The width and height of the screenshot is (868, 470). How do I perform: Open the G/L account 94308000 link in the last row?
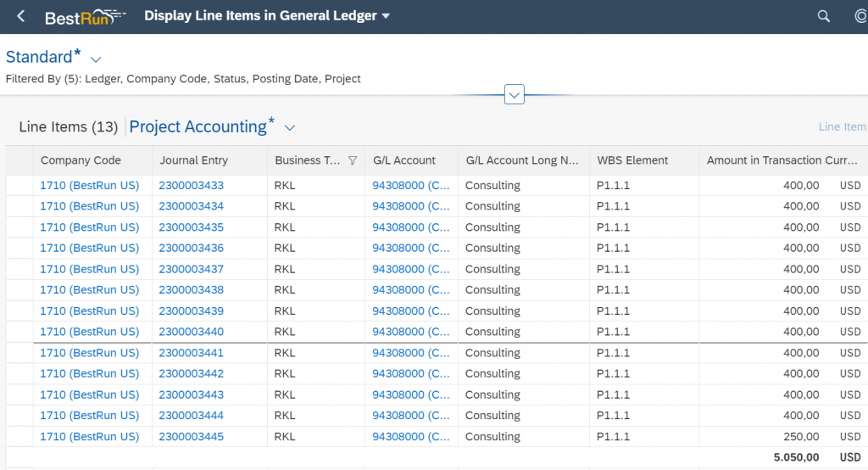411,437
